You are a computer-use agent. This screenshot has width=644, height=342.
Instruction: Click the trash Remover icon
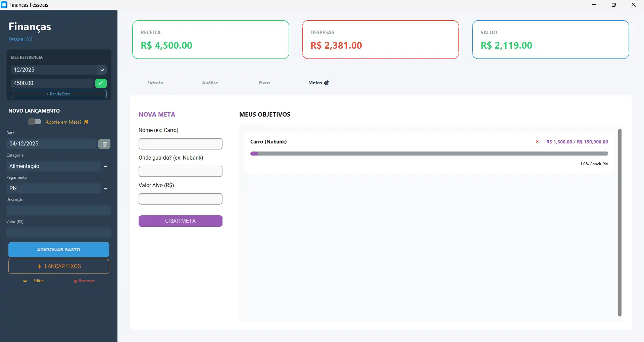(x=76, y=281)
